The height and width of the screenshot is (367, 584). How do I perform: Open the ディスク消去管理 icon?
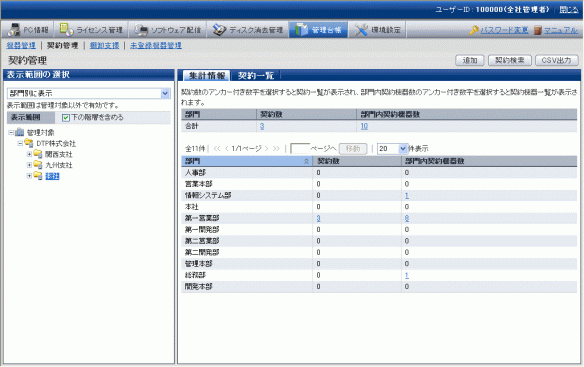click(219, 30)
